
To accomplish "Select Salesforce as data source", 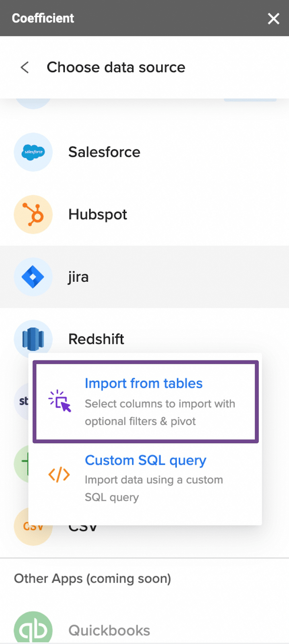I will pyautogui.click(x=104, y=152).
